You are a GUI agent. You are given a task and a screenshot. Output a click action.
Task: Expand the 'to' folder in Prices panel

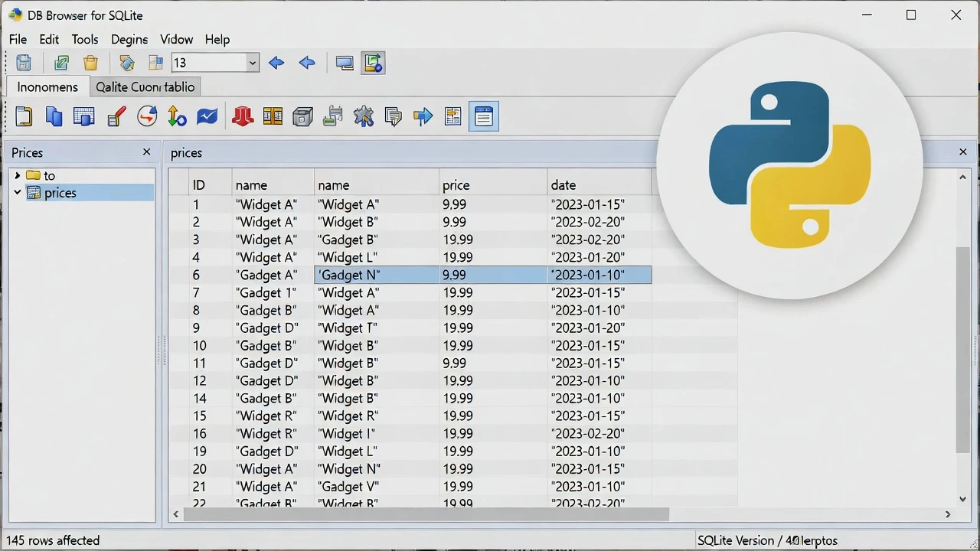click(x=17, y=175)
